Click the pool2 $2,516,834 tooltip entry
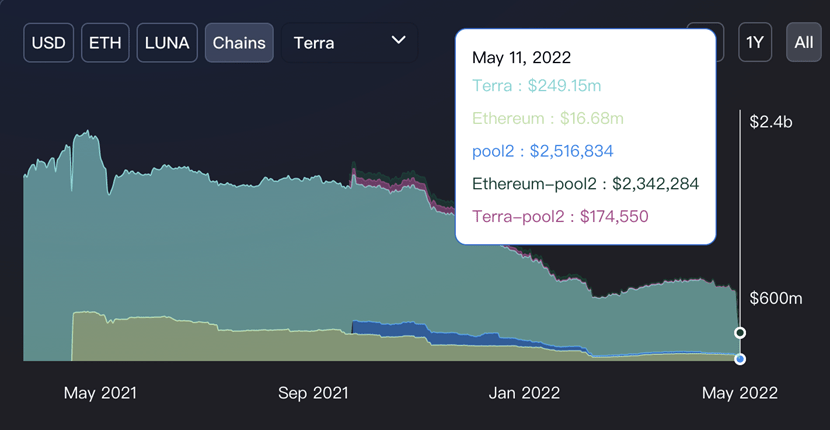This screenshot has width=830, height=430. (x=543, y=151)
